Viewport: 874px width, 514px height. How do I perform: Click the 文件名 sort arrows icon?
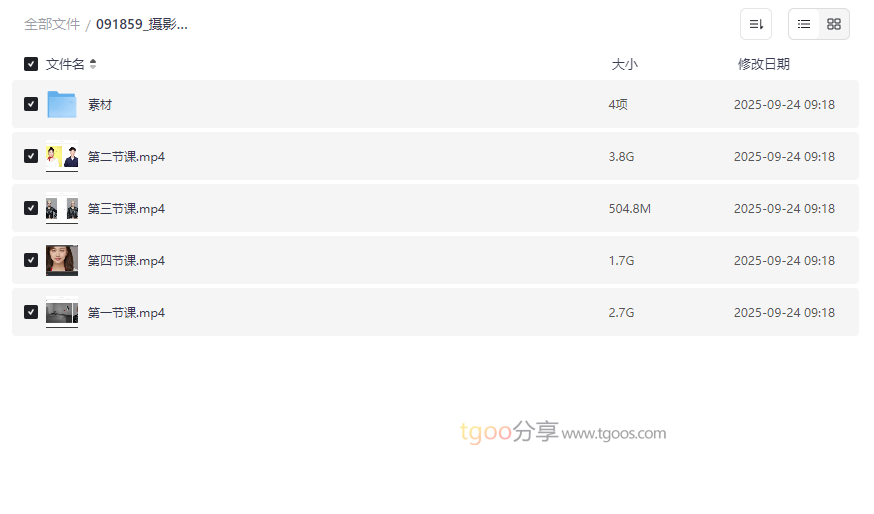pos(93,64)
